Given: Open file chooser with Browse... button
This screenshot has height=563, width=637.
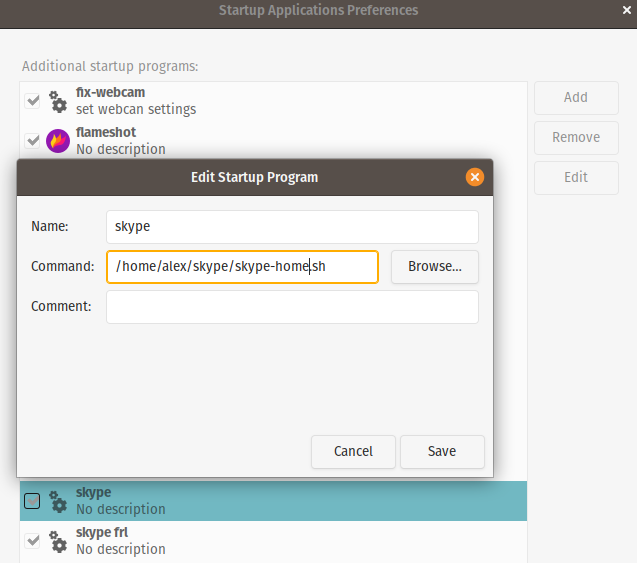Looking at the screenshot, I should (435, 266).
